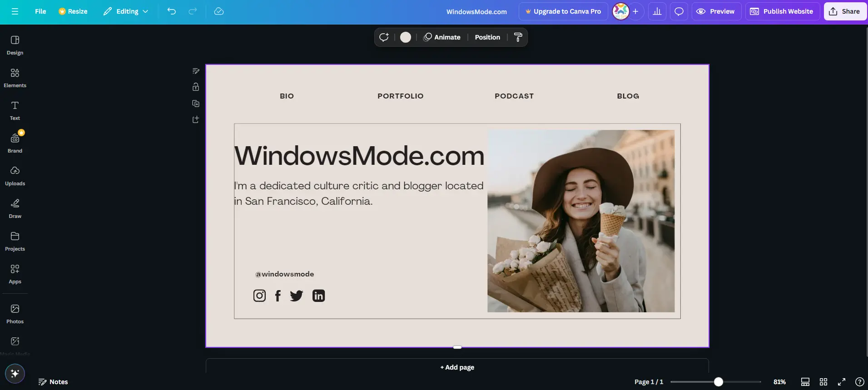Screen dimensions: 868x390
Task: Click the zoom slider handle
Action: [x=719, y=382]
